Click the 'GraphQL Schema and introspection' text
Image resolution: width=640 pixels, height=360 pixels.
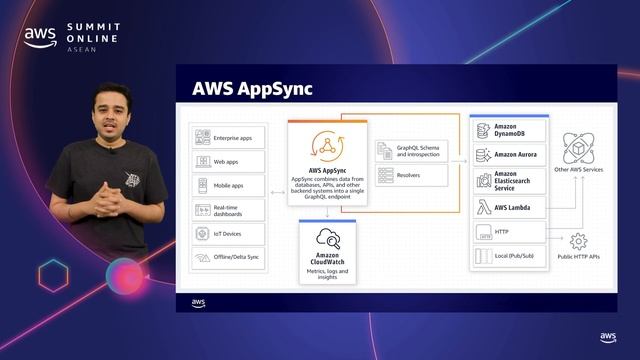click(x=418, y=151)
